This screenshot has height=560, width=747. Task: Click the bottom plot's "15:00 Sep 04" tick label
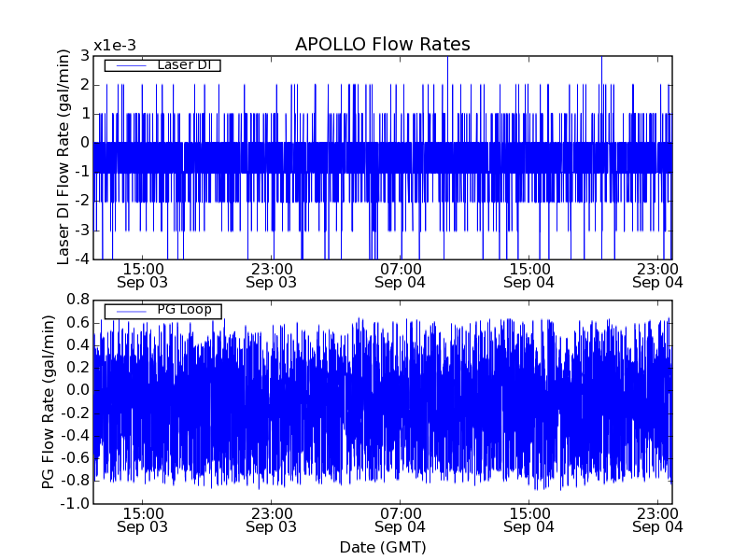tap(529, 520)
